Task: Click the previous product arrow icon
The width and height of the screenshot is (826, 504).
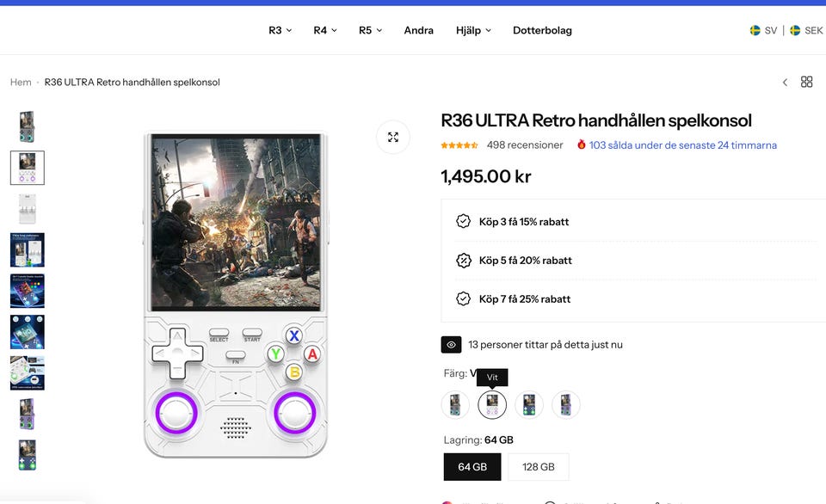Action: point(785,83)
